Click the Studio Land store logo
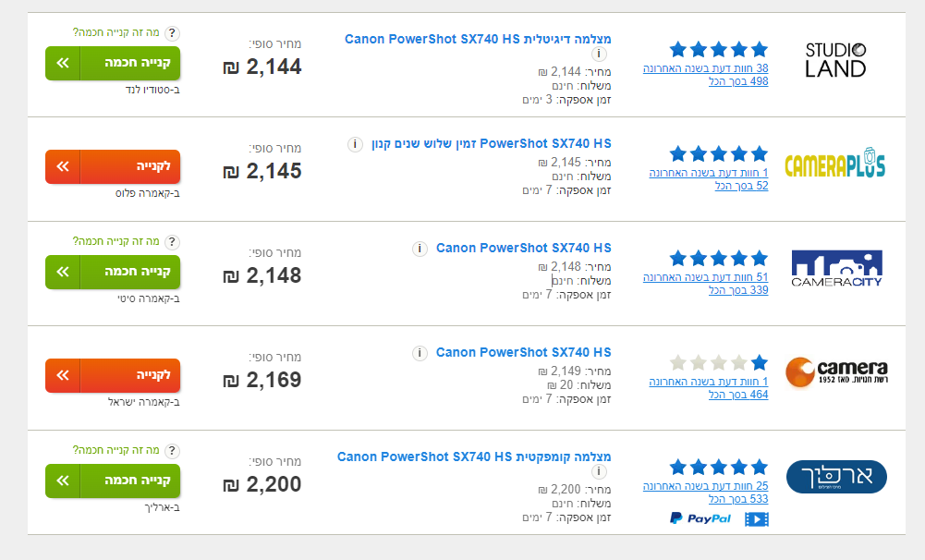 click(835, 59)
